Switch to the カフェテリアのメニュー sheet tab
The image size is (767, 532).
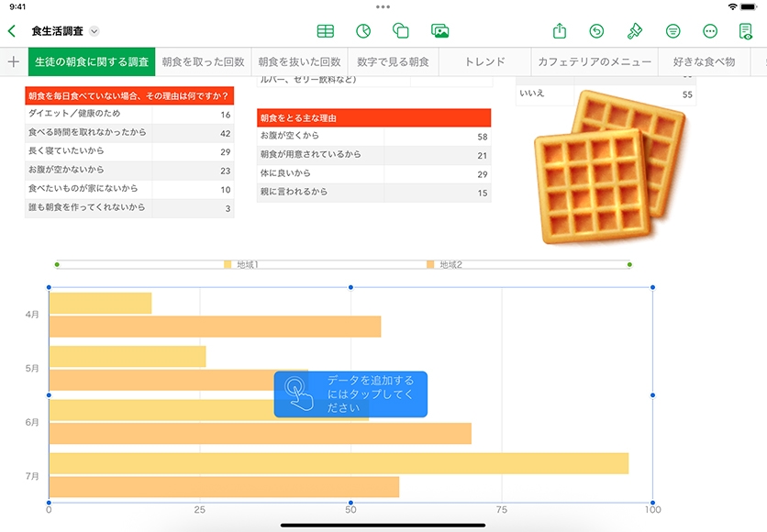(595, 62)
